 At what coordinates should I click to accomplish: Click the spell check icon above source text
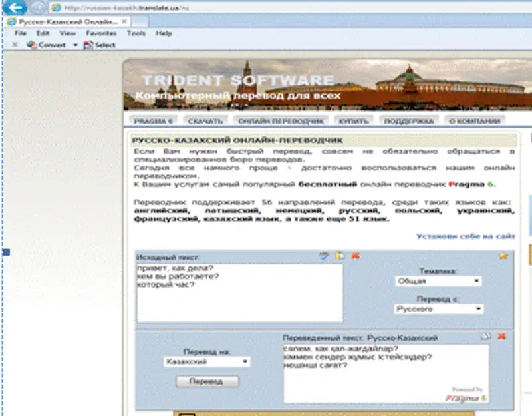[x=324, y=256]
